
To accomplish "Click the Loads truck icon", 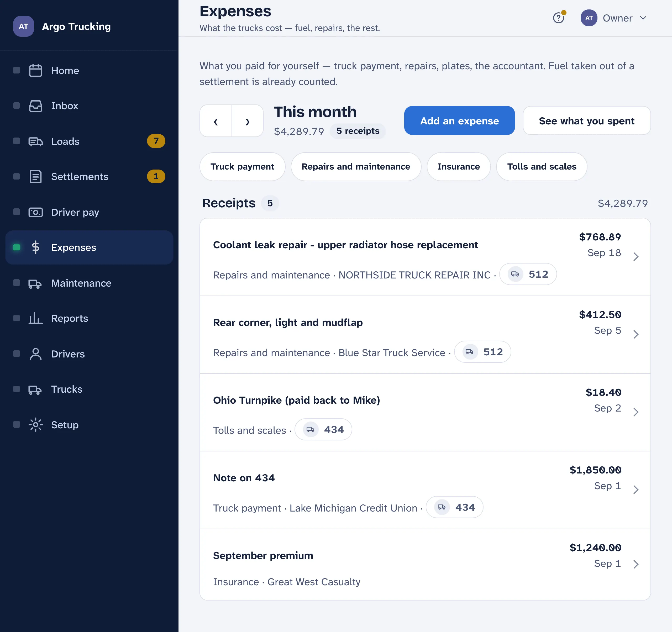I will click(x=35, y=141).
